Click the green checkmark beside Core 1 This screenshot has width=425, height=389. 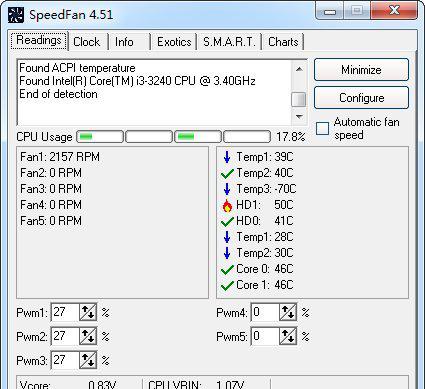tap(227, 285)
